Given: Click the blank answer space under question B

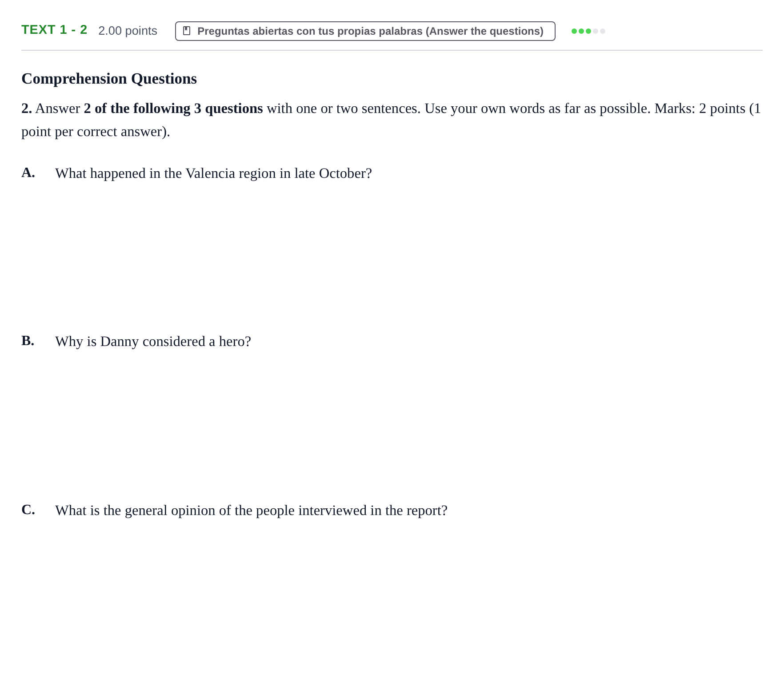Looking at the screenshot, I should [x=392, y=422].
